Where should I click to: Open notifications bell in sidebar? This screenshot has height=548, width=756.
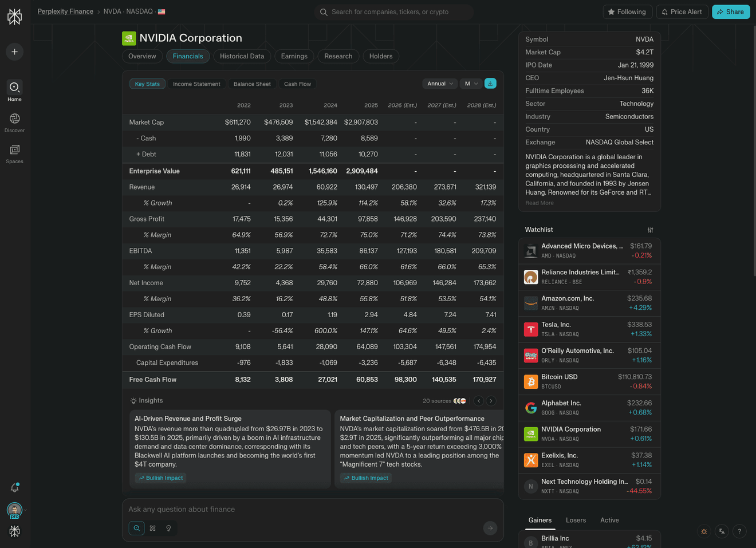(x=14, y=487)
